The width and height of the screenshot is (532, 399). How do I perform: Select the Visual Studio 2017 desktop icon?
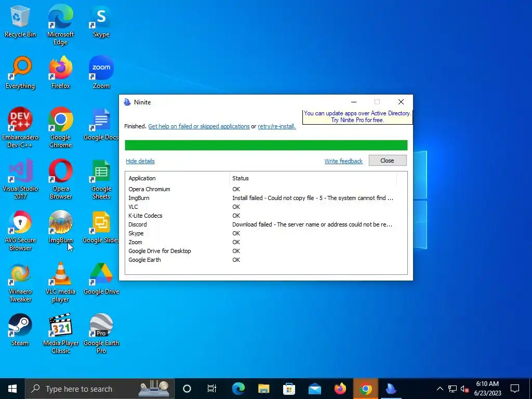20,179
